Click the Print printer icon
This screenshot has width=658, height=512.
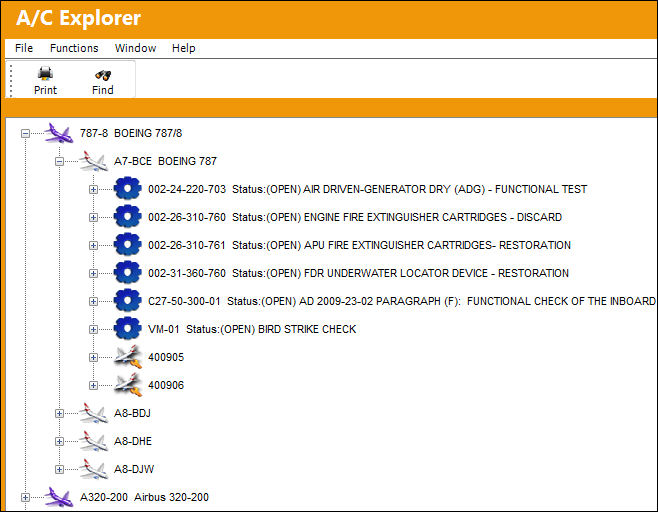pos(45,73)
